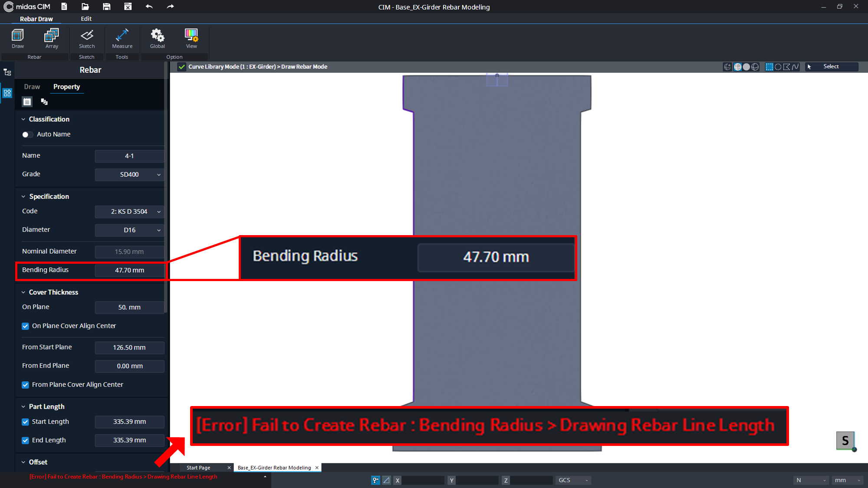868x488 pixels.
Task: Open the Start Page document tab
Action: click(x=198, y=468)
